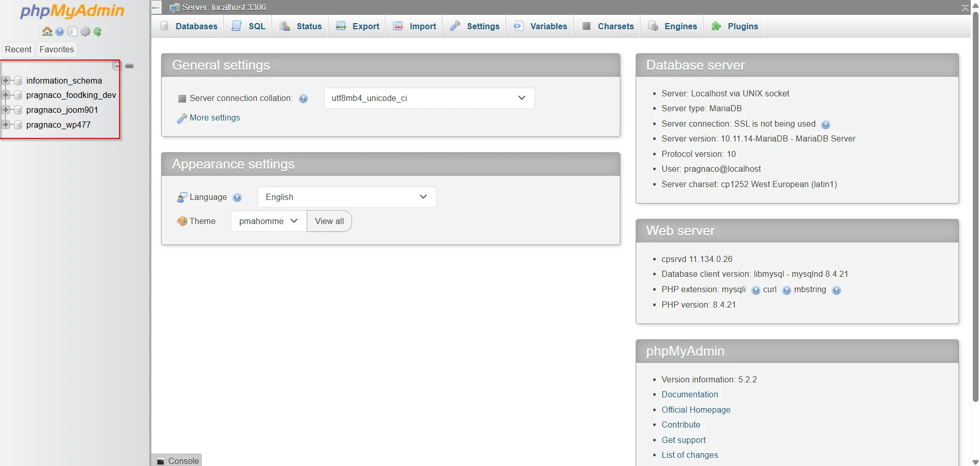Open the Engines tab
Image resolution: width=980 pixels, height=466 pixels.
(x=673, y=26)
